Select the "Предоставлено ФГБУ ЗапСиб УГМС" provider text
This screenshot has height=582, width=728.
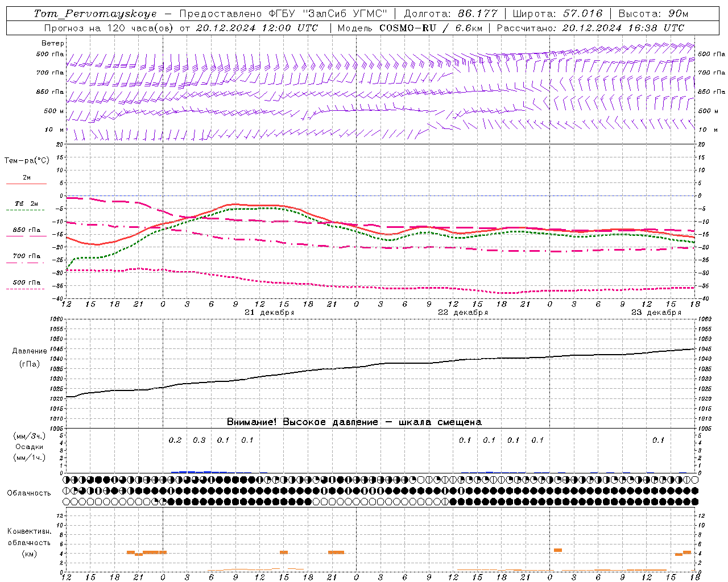coord(283,14)
